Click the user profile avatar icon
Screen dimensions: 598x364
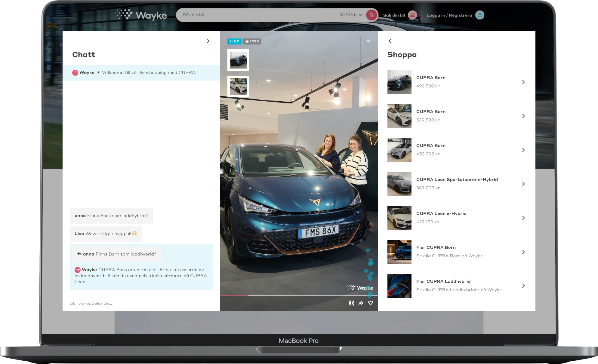pyautogui.click(x=479, y=15)
